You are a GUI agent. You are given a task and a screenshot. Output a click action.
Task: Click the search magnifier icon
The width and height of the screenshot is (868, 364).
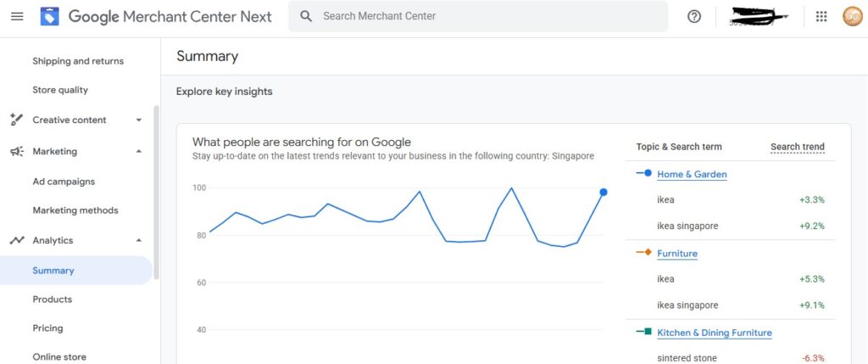(306, 16)
